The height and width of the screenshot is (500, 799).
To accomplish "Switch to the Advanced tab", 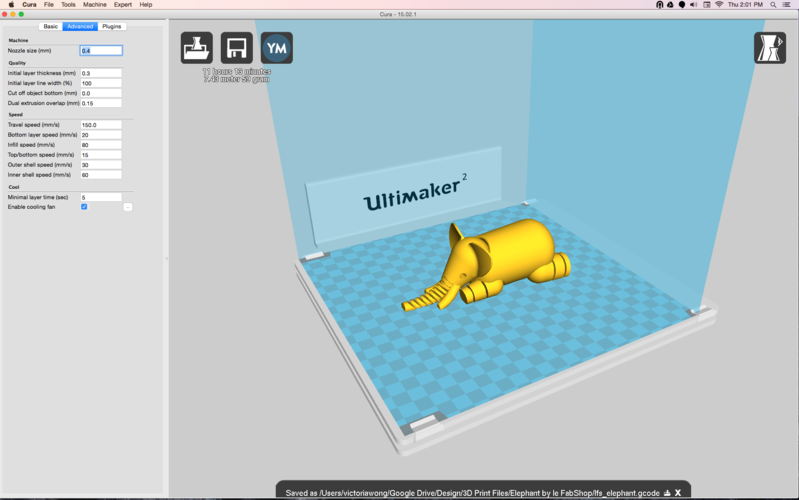I will coord(80,27).
